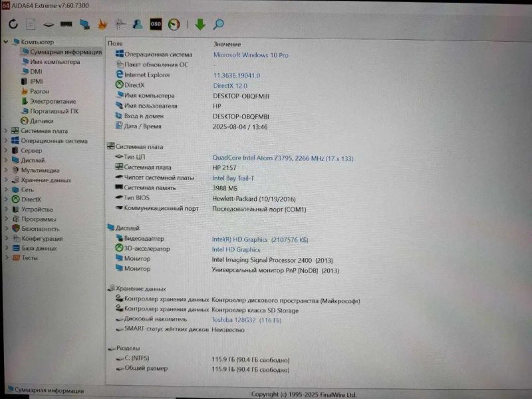This screenshot has width=532, height=399.
Task: Expand the Дисплей tree node
Action: pos(6,160)
